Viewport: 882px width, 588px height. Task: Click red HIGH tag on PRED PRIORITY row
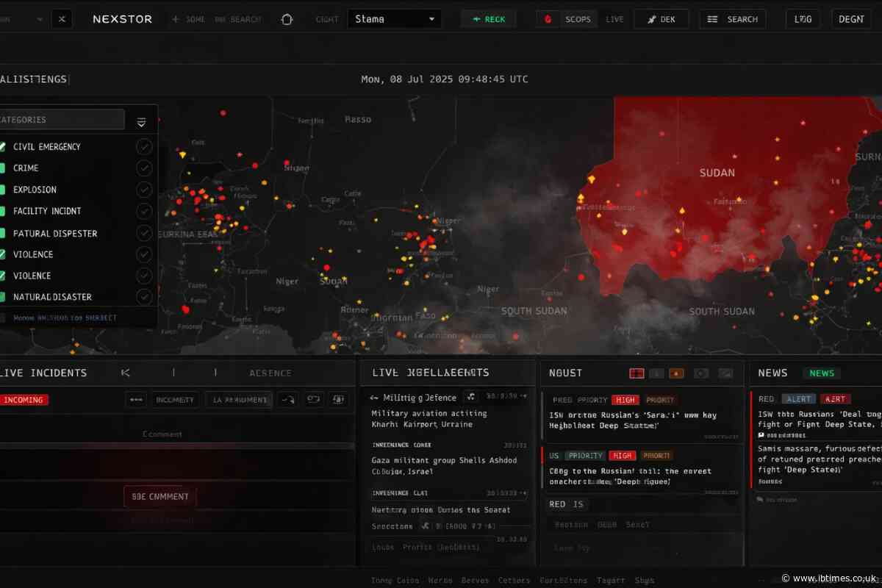pos(624,400)
